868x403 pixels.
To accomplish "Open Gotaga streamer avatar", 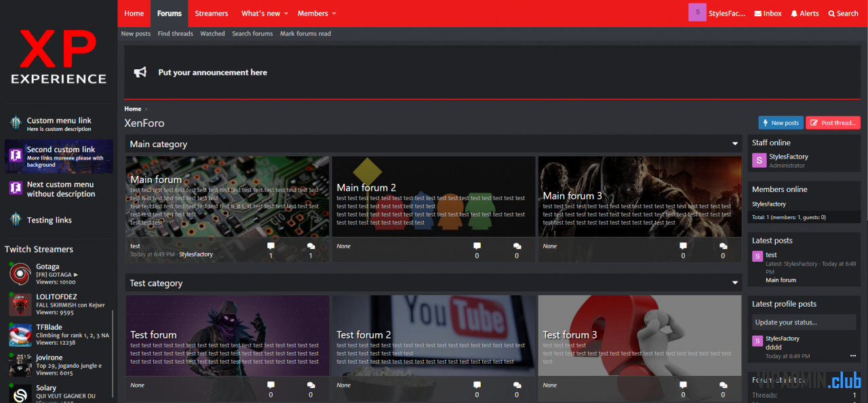I will click(20, 274).
